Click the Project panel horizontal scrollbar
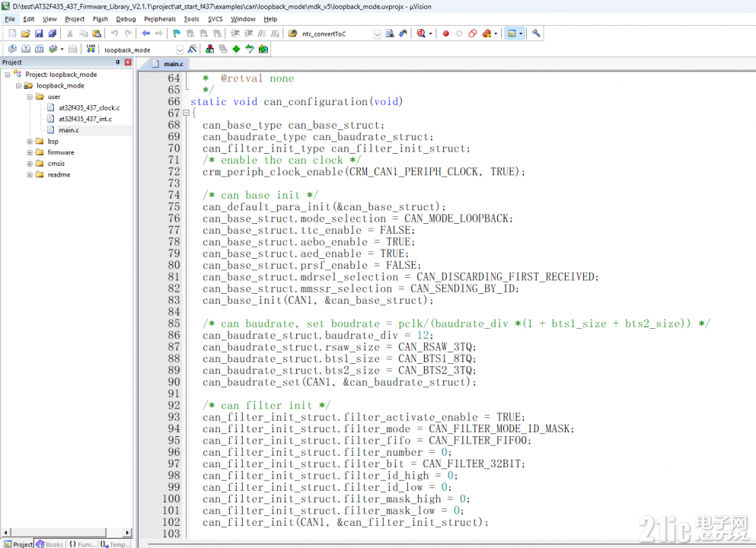 (x=67, y=532)
